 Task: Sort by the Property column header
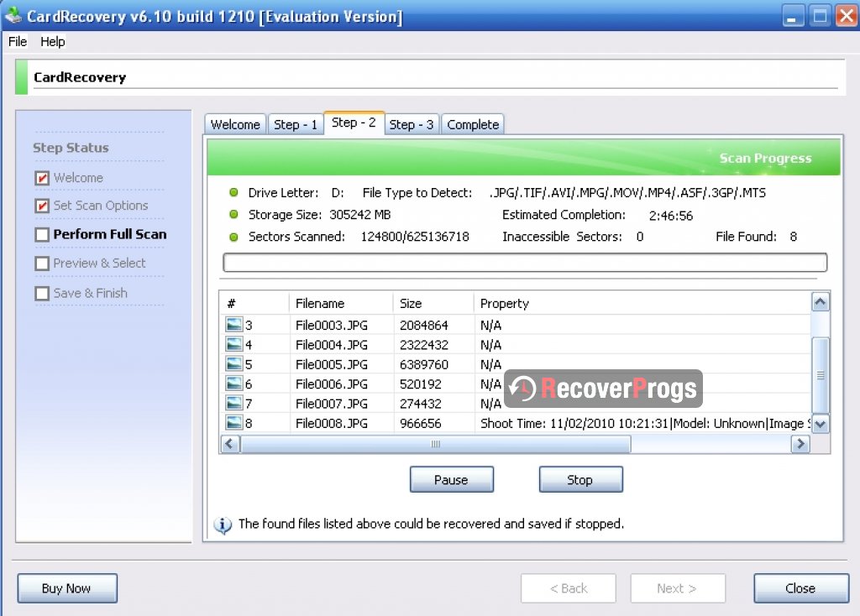coord(642,303)
